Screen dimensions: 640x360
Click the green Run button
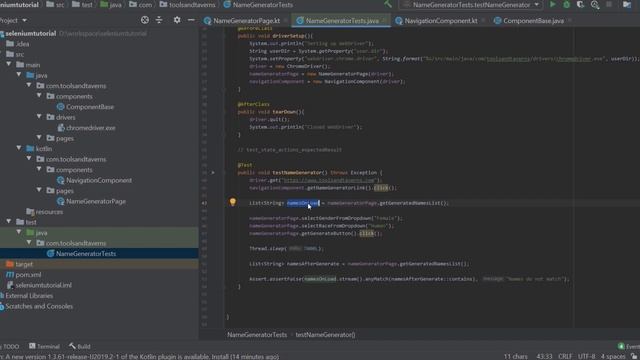553,4
